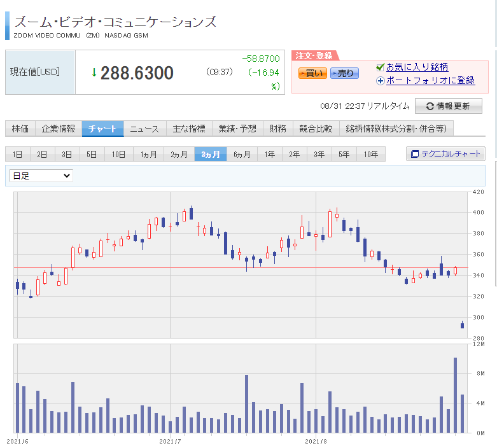Open the 主な指標 tab
The width and height of the screenshot is (497, 448).
tap(189, 129)
